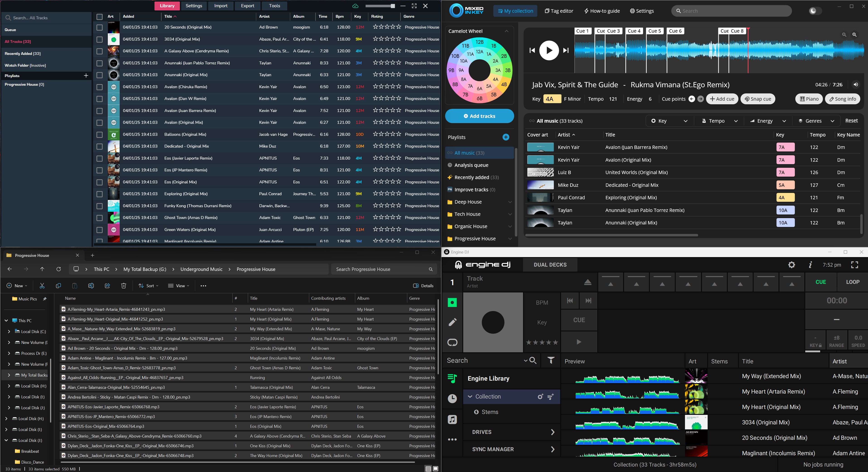Open Engine DJ settings gear
Image resolution: width=868 pixels, height=472 pixels.
[791, 265]
